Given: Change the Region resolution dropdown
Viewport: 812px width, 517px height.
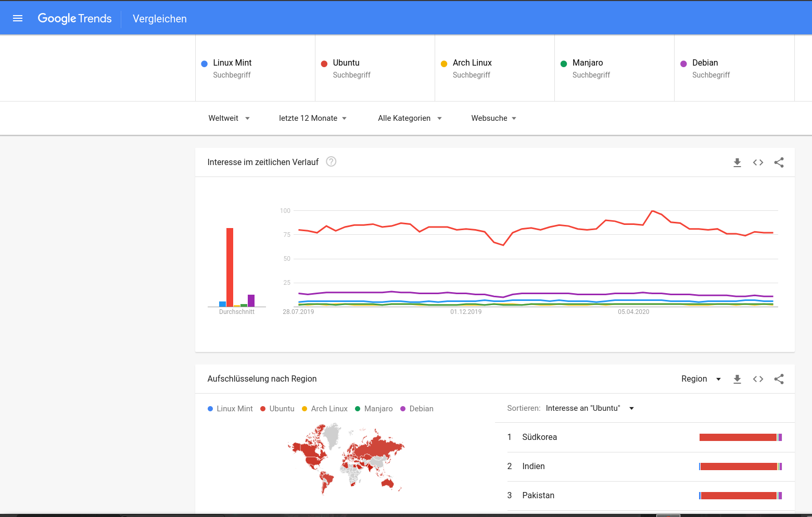Looking at the screenshot, I should pos(701,379).
